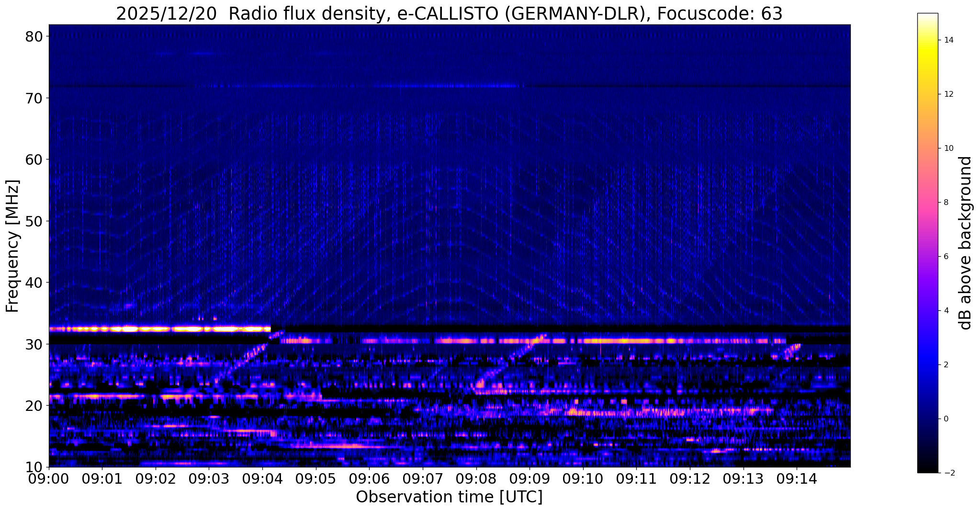Click the 2 tick label on the colorbar
The image size is (980, 511).
[946, 365]
